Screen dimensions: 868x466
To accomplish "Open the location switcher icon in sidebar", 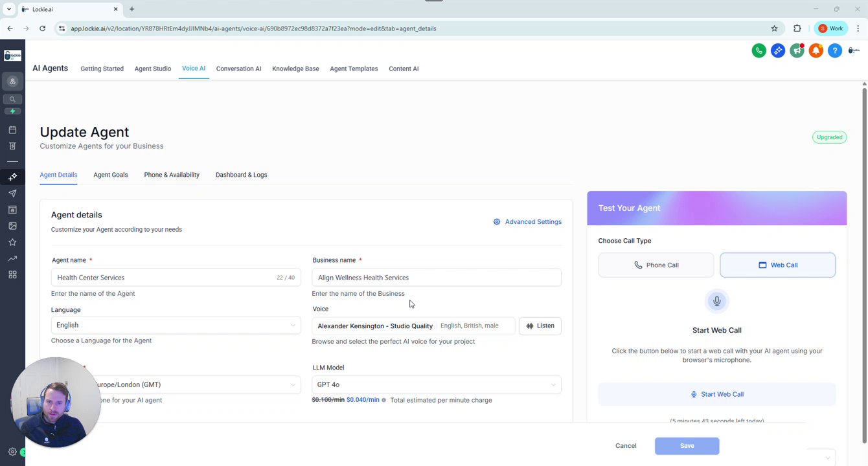I will pyautogui.click(x=12, y=82).
